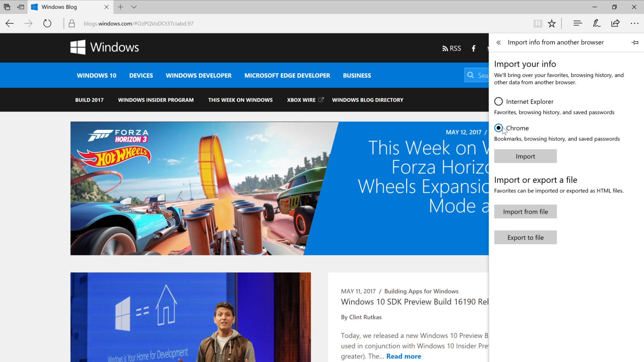
Task: Open the Windows Developer menu item
Action: [x=199, y=75]
